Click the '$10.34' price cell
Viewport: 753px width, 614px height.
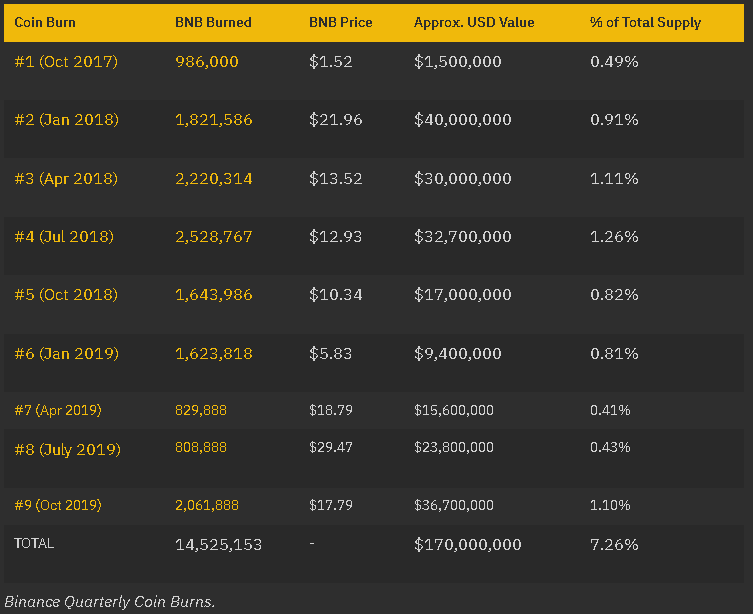[336, 295]
